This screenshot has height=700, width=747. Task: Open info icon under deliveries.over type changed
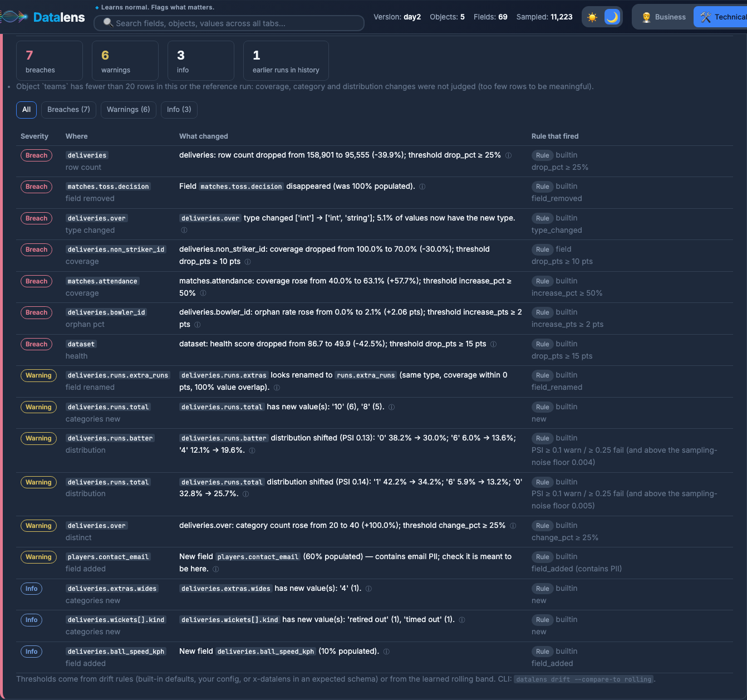click(184, 230)
